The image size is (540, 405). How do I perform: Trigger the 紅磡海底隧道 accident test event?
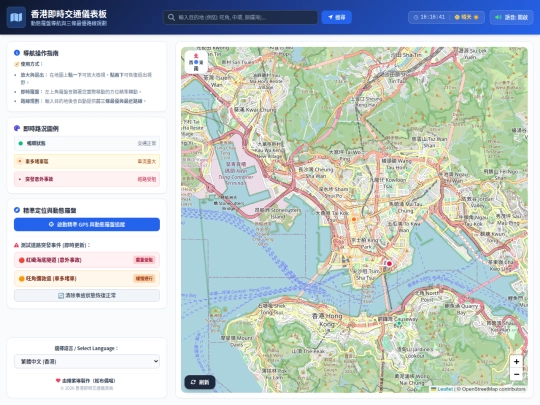pyautogui.click(x=87, y=260)
